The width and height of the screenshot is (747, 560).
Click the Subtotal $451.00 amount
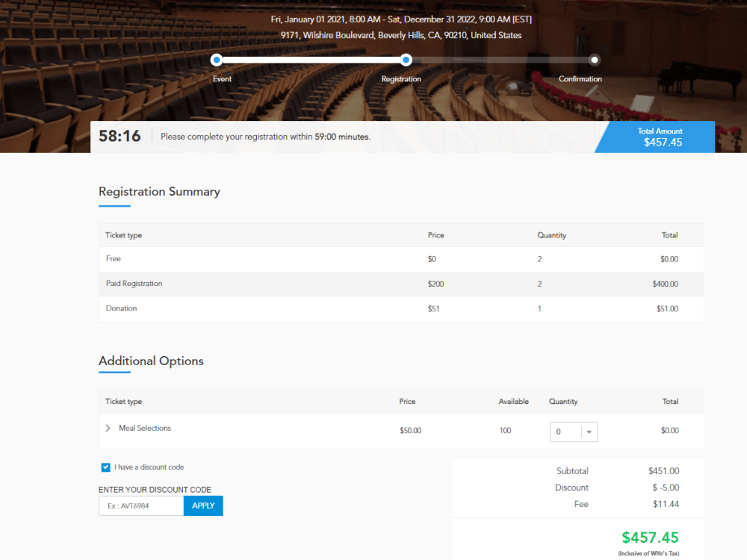(663, 471)
